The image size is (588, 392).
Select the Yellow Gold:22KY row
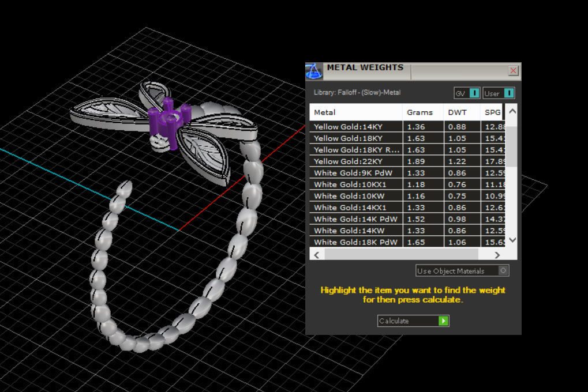[407, 161]
